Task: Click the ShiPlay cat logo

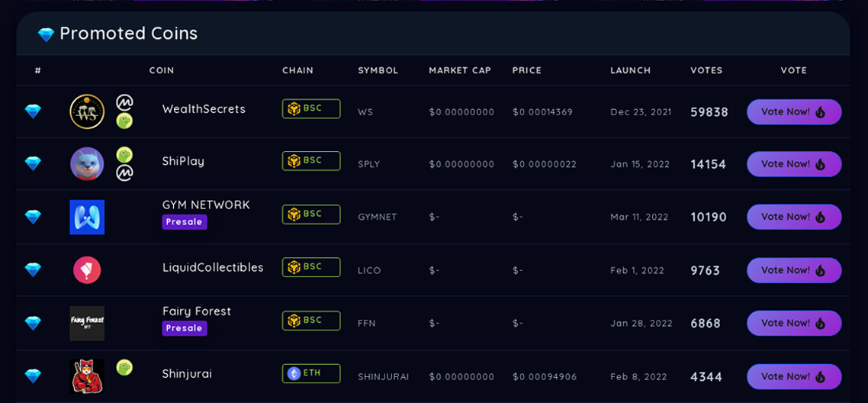Action: (x=87, y=164)
